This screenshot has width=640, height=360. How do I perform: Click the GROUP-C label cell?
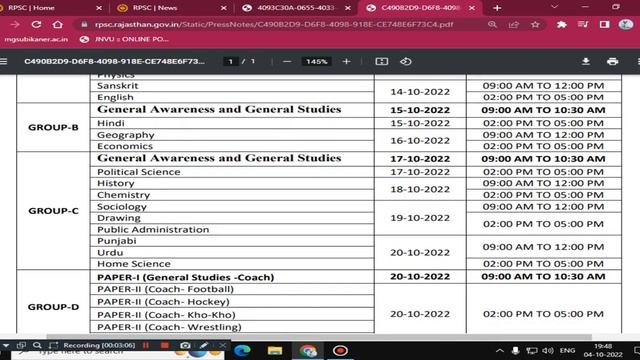click(53, 211)
